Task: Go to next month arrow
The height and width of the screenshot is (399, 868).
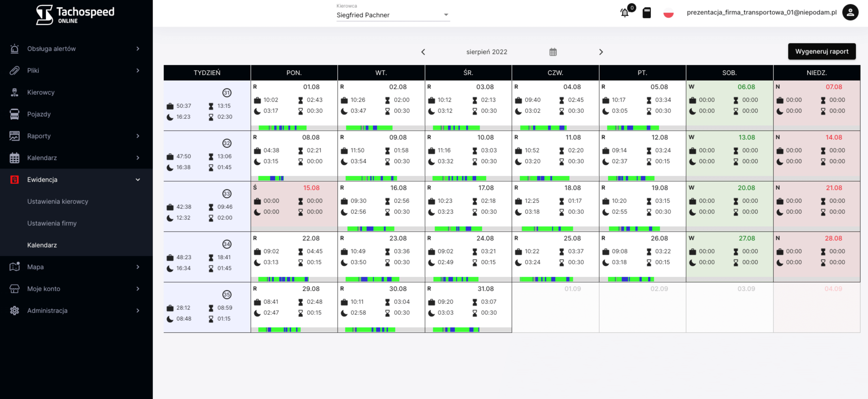Action: 601,52
